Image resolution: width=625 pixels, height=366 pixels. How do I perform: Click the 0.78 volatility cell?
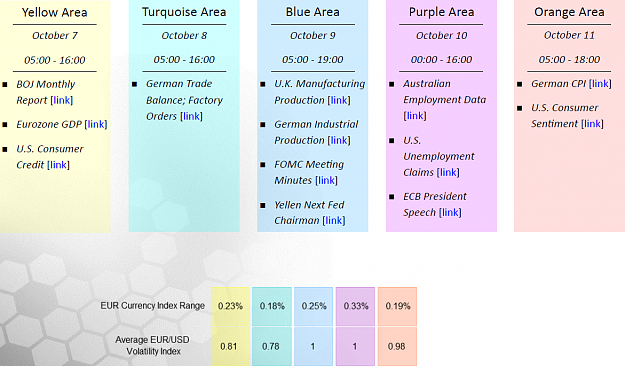point(272,346)
